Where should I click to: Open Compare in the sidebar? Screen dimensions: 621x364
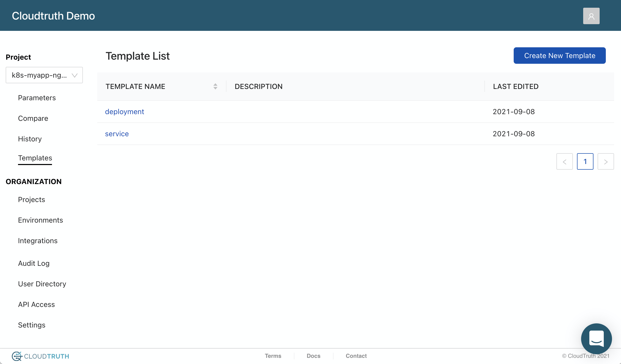click(x=33, y=118)
